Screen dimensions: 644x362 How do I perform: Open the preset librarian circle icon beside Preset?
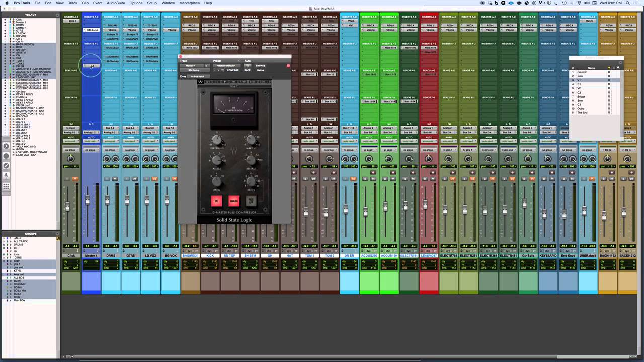[x=239, y=61]
